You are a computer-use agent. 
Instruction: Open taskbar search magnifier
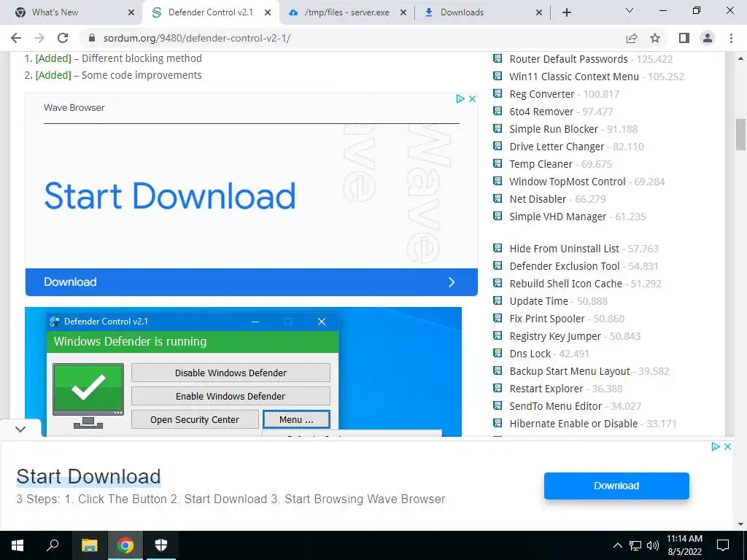[x=53, y=545]
